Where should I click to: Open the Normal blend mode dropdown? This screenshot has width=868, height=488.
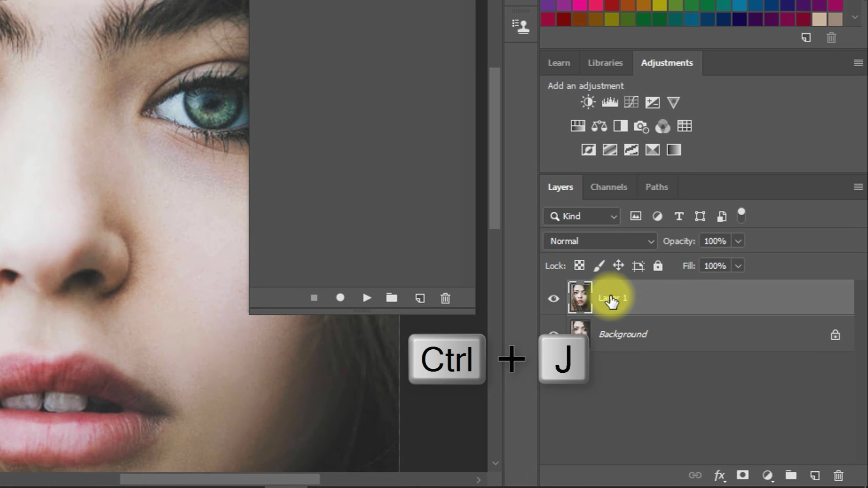point(600,241)
